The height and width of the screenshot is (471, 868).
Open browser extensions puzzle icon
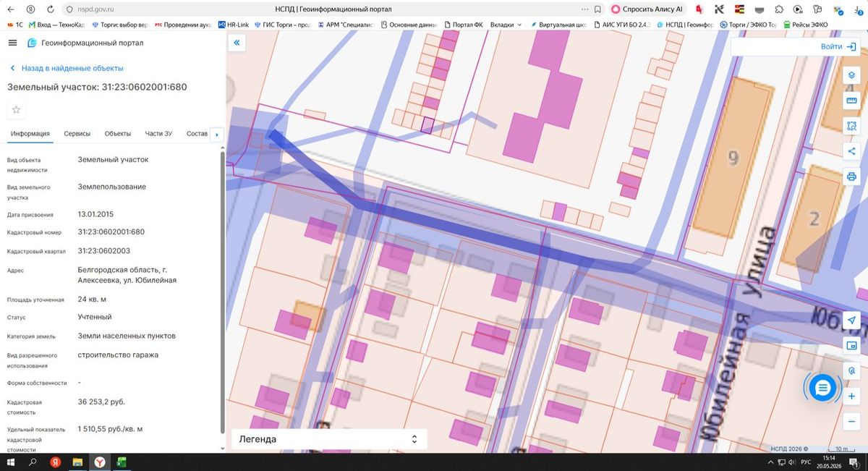pos(778,9)
